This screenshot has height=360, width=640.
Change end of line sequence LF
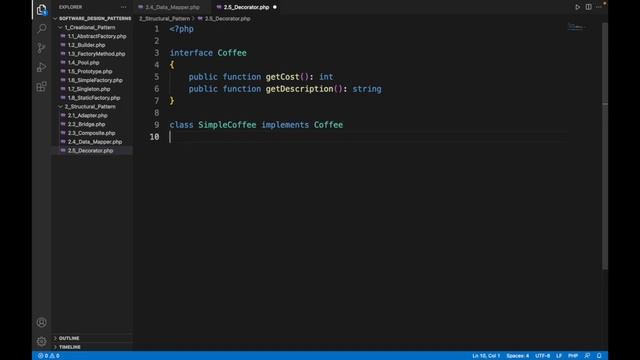(x=559, y=356)
